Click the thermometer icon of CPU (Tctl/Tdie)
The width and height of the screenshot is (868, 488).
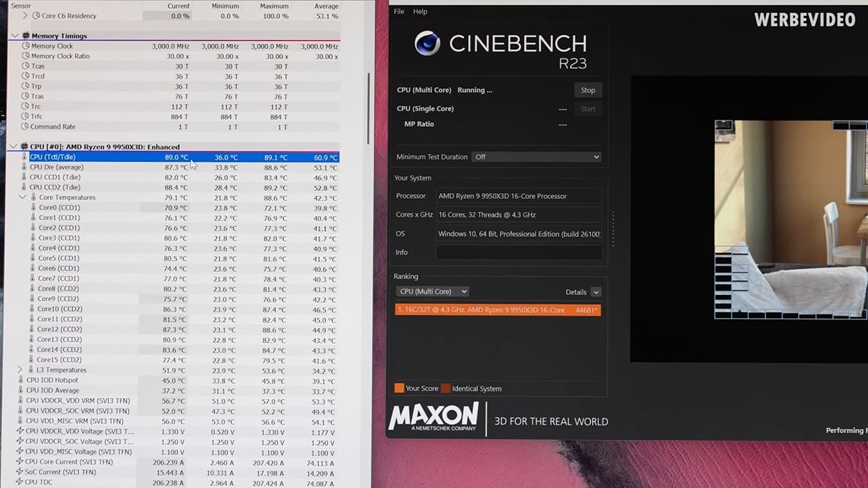(x=25, y=157)
